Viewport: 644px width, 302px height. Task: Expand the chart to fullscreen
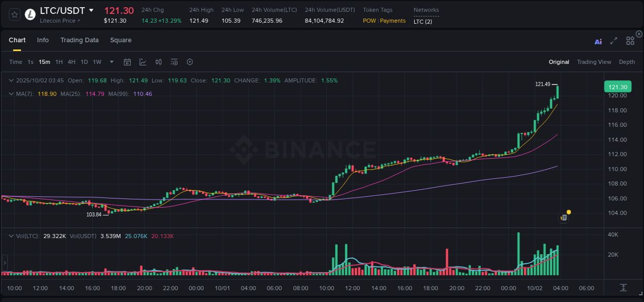coord(614,41)
